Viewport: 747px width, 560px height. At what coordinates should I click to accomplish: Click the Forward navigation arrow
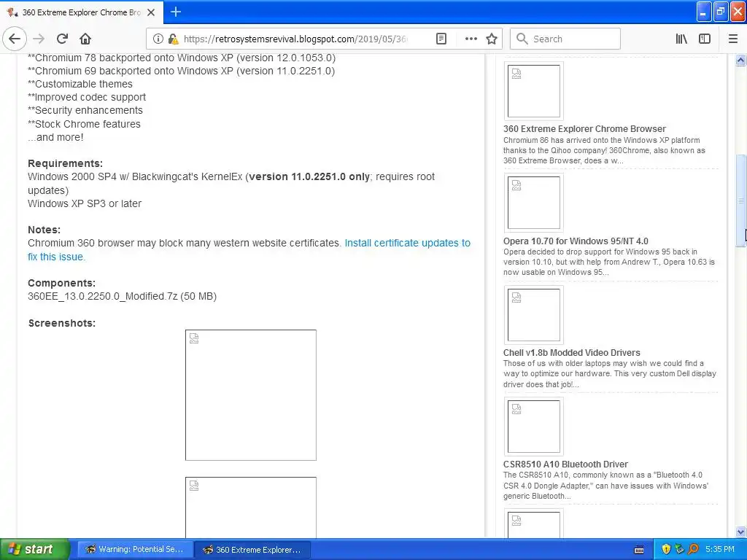(39, 39)
